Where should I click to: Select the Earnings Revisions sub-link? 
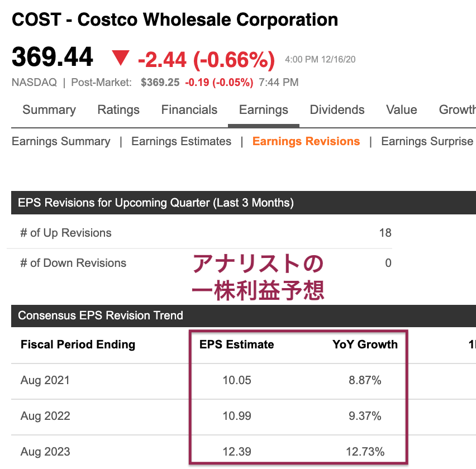306,141
